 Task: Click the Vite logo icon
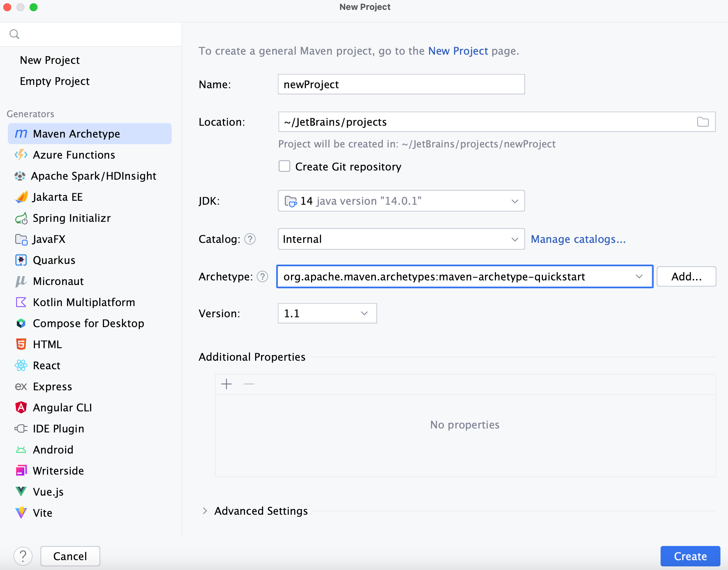click(21, 513)
